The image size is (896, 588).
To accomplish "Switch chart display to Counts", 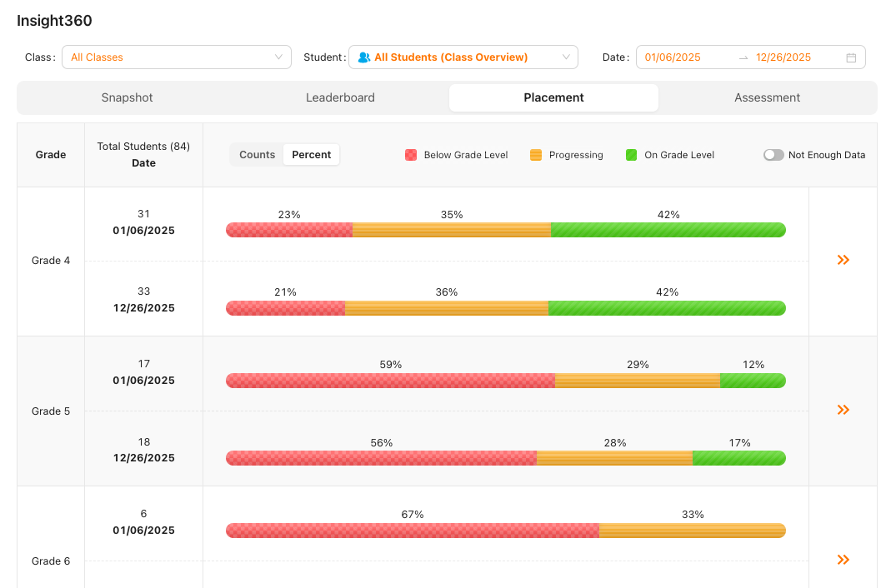I will point(257,155).
